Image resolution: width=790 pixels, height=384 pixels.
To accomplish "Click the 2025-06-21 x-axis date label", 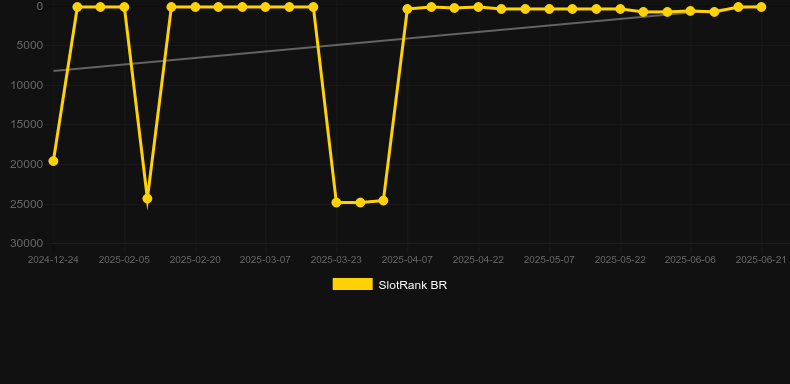I will tap(761, 260).
